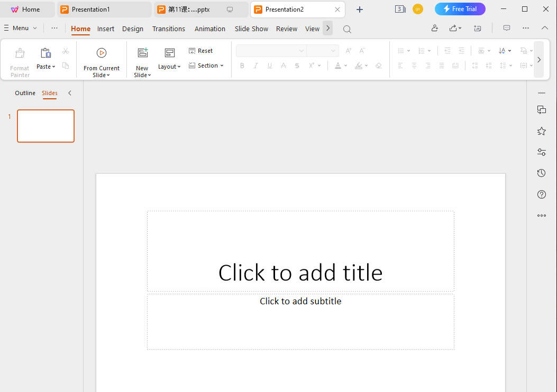
Task: Click the line spacing icon
Action: [x=503, y=66]
